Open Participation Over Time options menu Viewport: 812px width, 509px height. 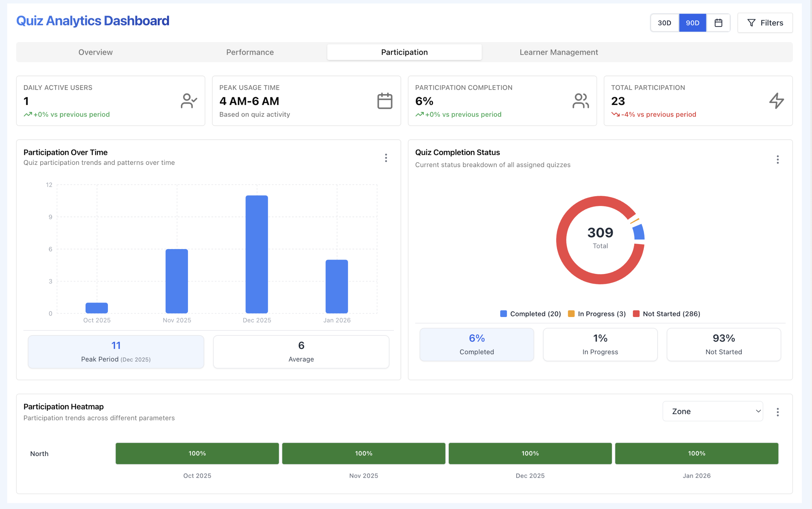tap(386, 158)
